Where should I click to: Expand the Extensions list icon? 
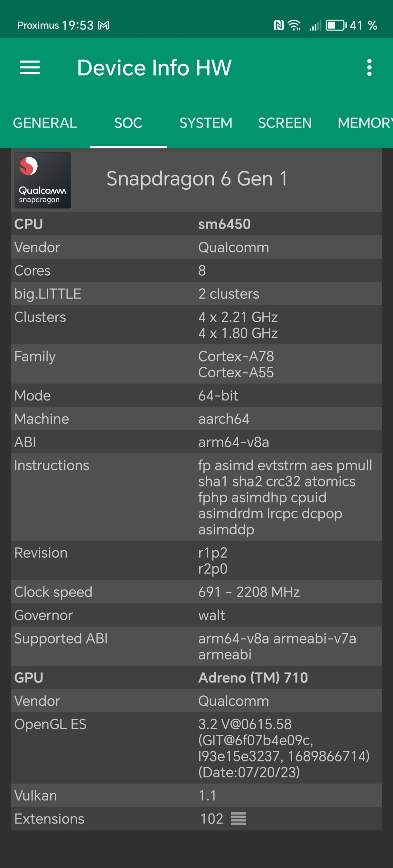238,819
